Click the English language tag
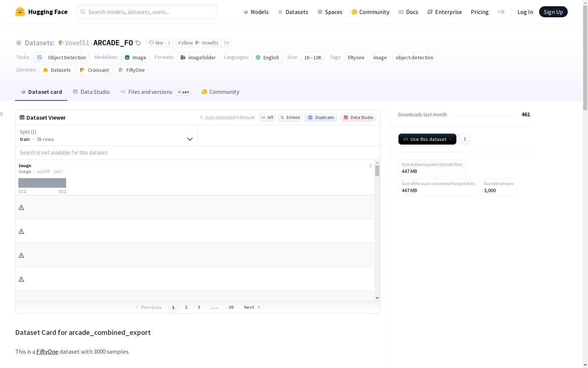This screenshot has width=588, height=368. 267,57
